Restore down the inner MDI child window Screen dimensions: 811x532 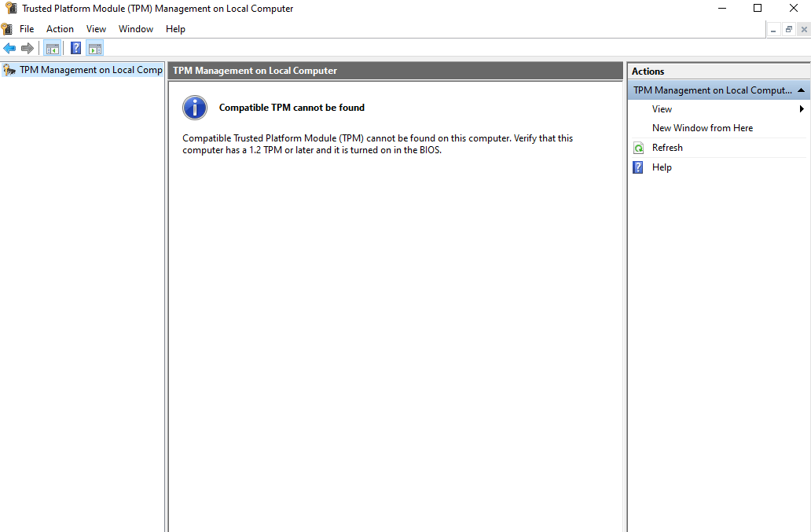(x=788, y=29)
